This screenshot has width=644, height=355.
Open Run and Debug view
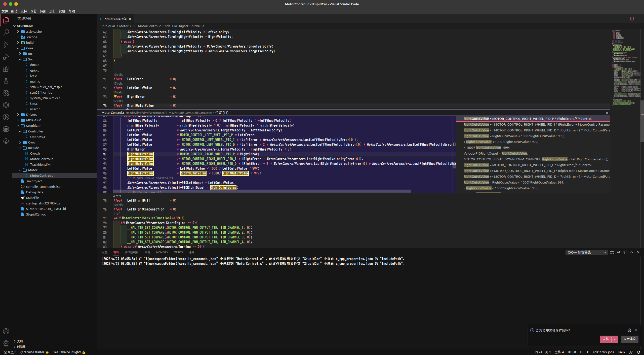pos(6,57)
